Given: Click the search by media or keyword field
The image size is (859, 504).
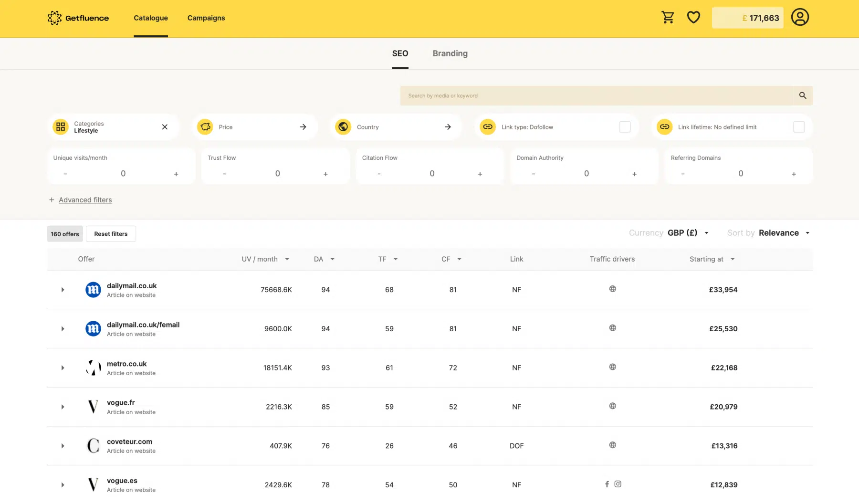Looking at the screenshot, I should pos(597,95).
